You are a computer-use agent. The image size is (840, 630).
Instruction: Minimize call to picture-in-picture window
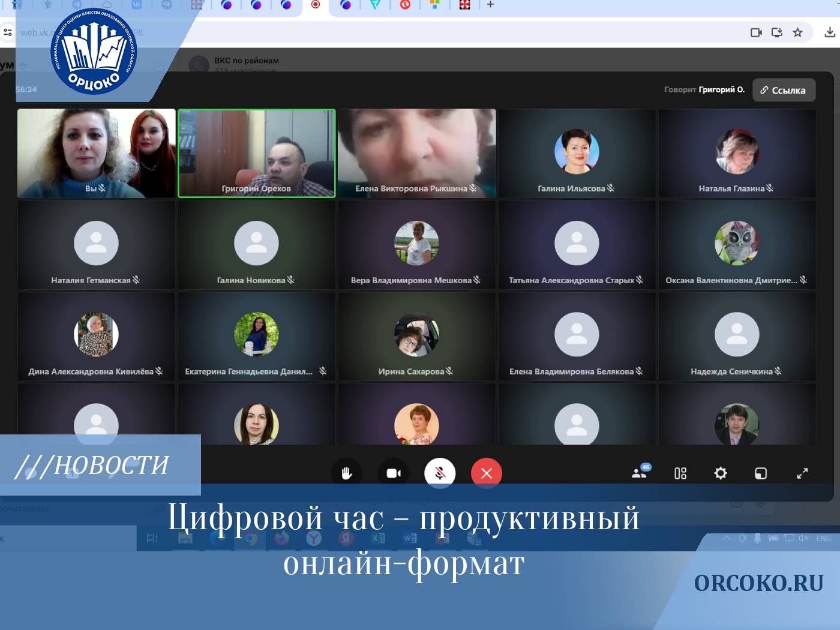(761, 473)
